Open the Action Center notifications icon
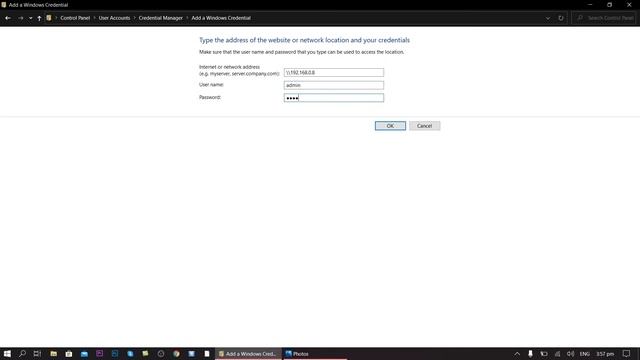Screen dimensions: 640x360 click(626, 353)
